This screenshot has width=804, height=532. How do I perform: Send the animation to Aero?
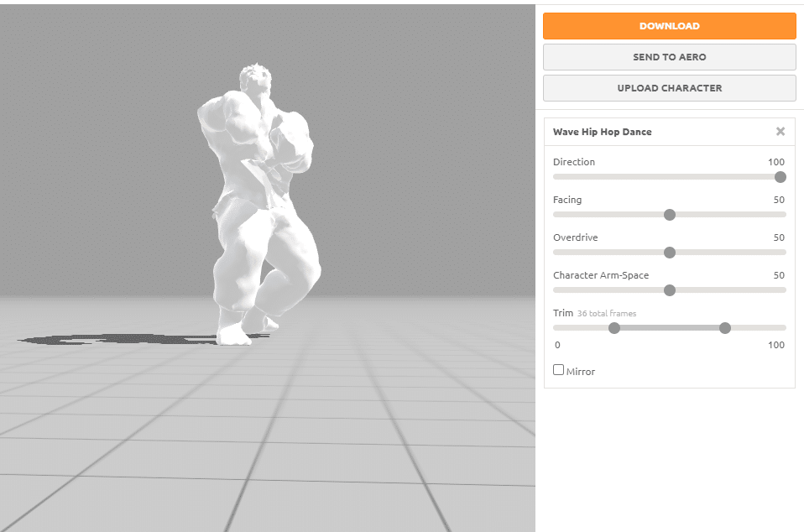(669, 57)
